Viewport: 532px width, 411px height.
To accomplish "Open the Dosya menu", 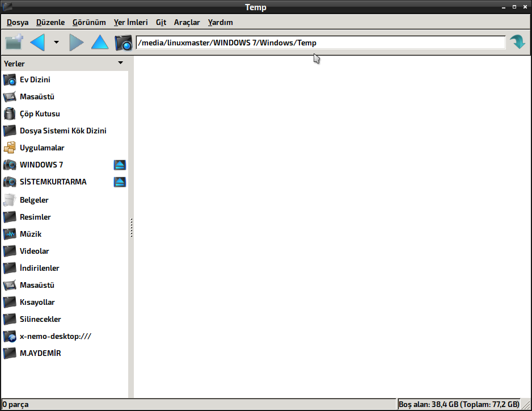I will click(x=18, y=22).
